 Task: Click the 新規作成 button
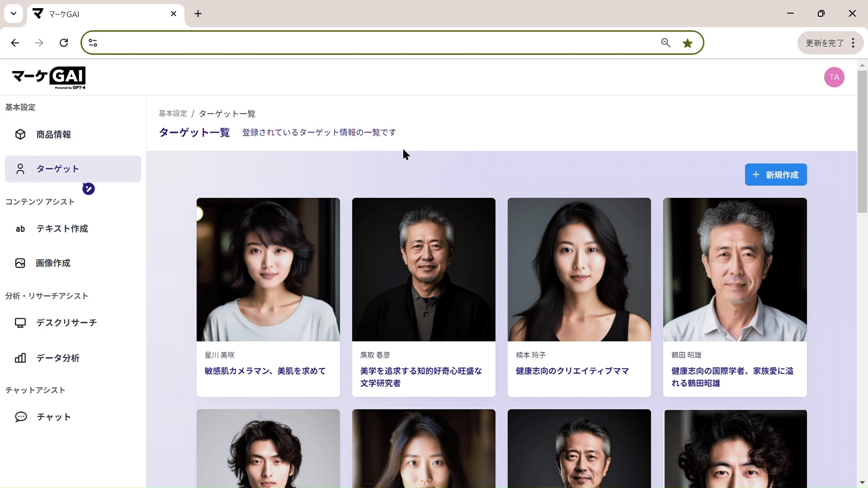coord(776,174)
